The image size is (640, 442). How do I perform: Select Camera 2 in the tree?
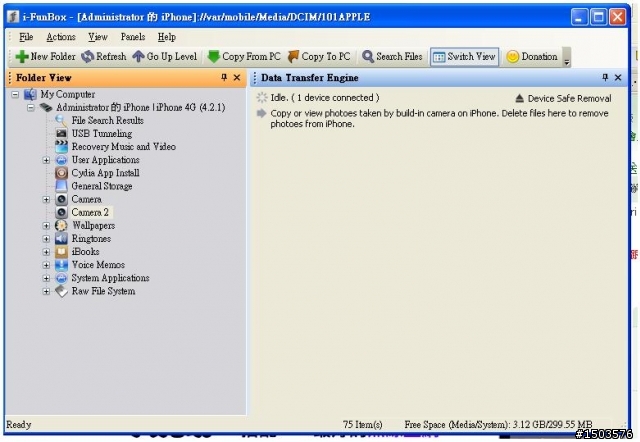90,212
